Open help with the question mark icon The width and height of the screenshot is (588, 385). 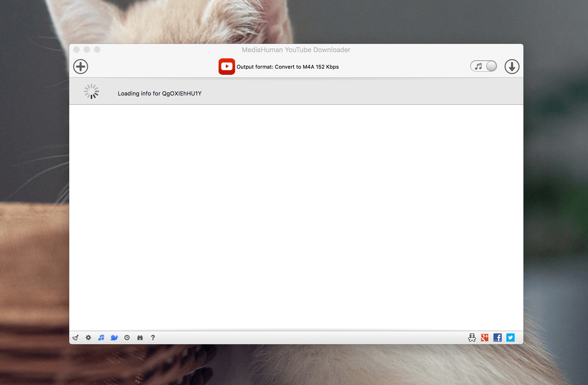(153, 338)
